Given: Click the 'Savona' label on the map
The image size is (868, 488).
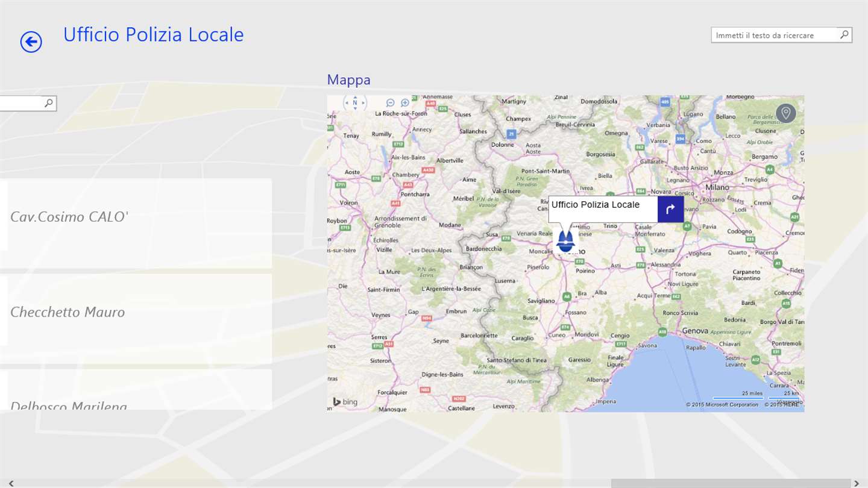Looking at the screenshot, I should [x=647, y=346].
